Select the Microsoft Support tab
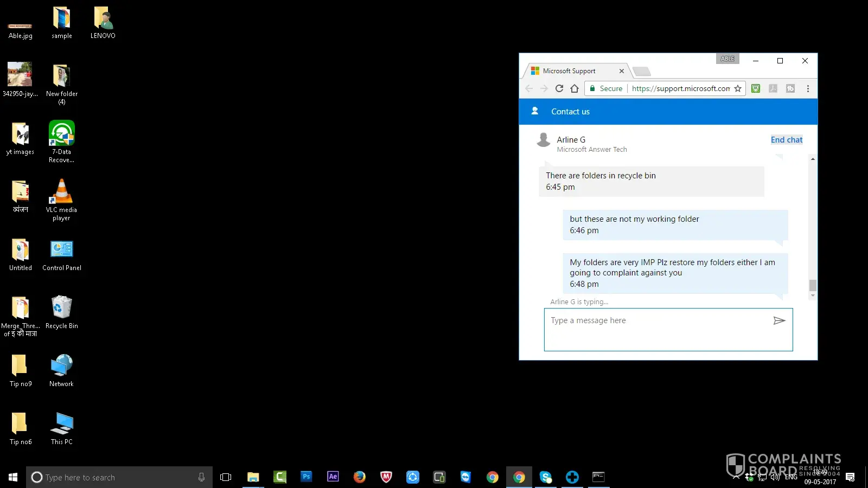868x488 pixels. click(x=570, y=71)
